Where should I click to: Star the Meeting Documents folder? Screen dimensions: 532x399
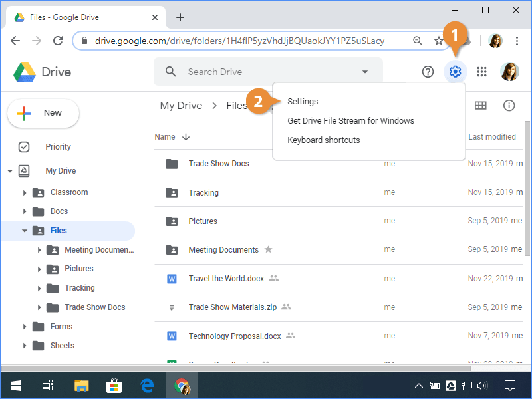click(x=269, y=250)
